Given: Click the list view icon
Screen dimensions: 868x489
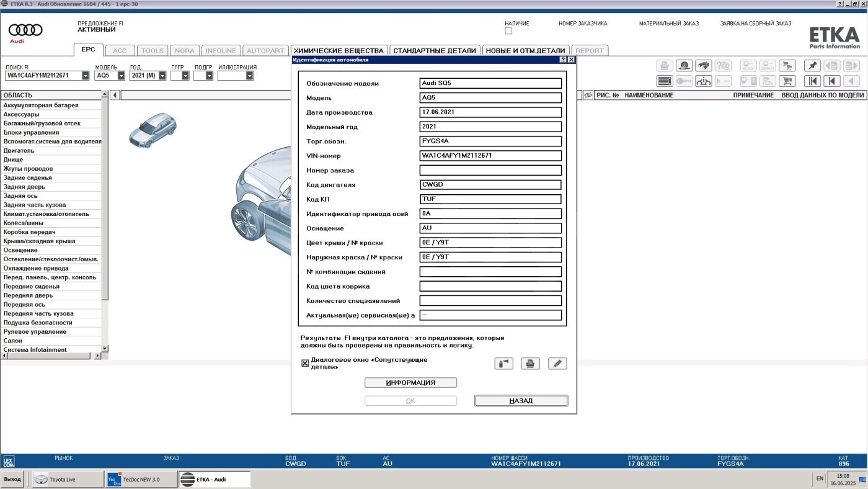Looking at the screenshot, I should click(x=665, y=81).
